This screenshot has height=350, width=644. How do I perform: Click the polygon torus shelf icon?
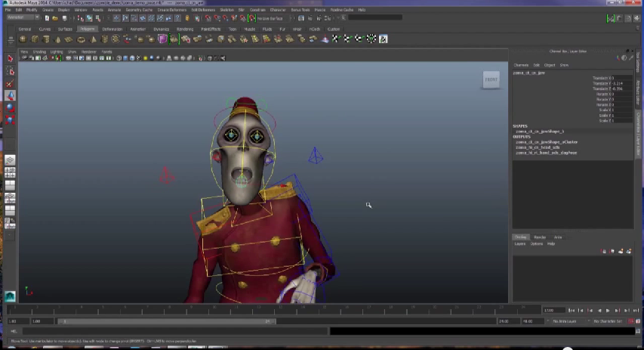pos(80,39)
